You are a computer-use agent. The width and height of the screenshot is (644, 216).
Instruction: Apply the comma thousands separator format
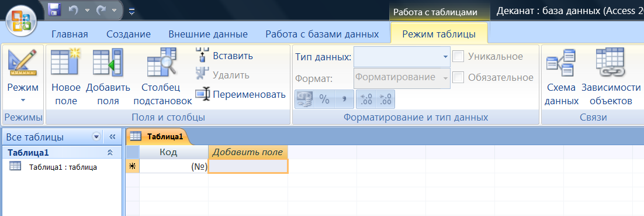pyautogui.click(x=344, y=99)
